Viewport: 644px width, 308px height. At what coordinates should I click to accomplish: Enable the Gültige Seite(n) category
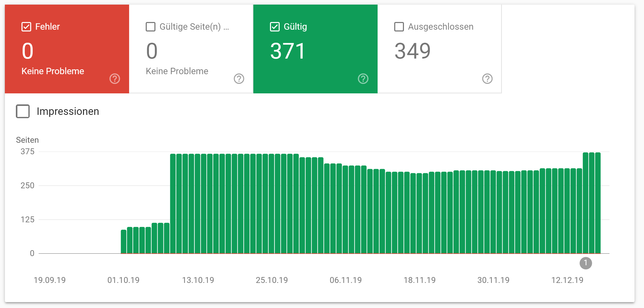pyautogui.click(x=150, y=26)
